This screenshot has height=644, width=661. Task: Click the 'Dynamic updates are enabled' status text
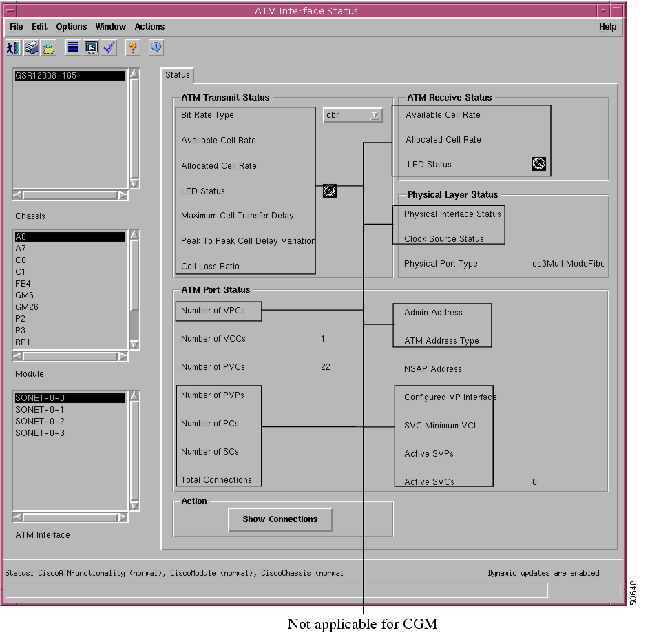[x=543, y=573]
